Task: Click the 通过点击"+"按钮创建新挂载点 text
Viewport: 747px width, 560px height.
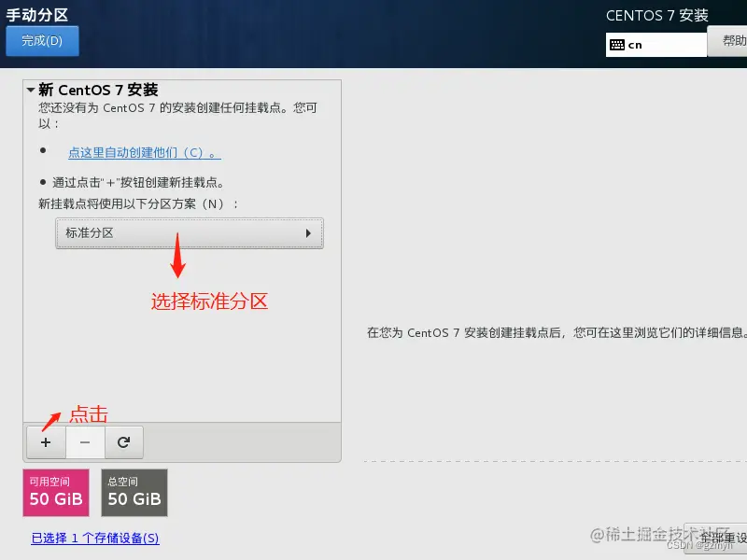Action: (138, 182)
